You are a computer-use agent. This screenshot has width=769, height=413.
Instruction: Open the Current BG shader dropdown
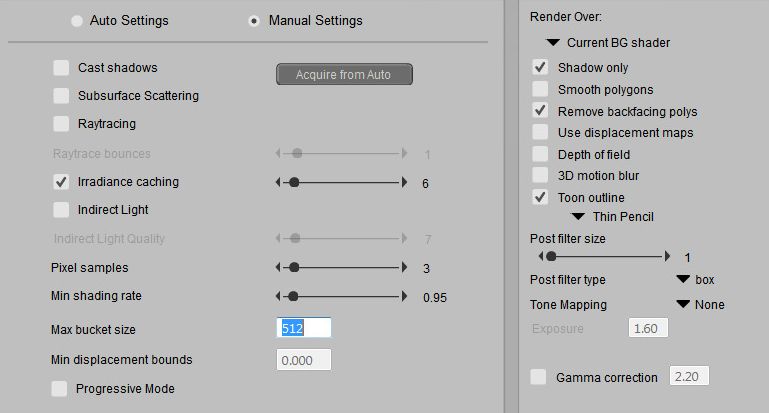point(552,43)
